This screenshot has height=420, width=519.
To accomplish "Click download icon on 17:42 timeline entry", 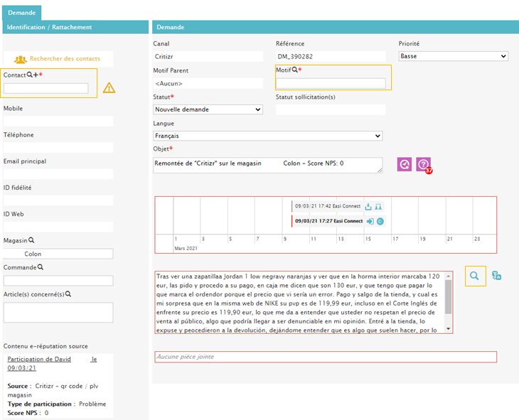I will [x=368, y=207].
